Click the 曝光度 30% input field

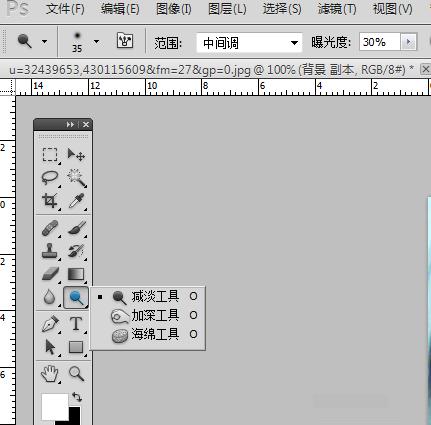[380, 42]
